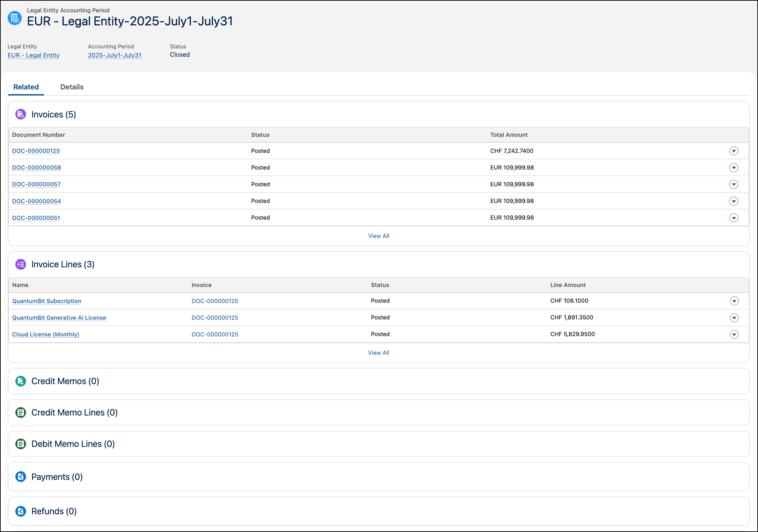Click View All under Invoice Lines

coord(379,353)
